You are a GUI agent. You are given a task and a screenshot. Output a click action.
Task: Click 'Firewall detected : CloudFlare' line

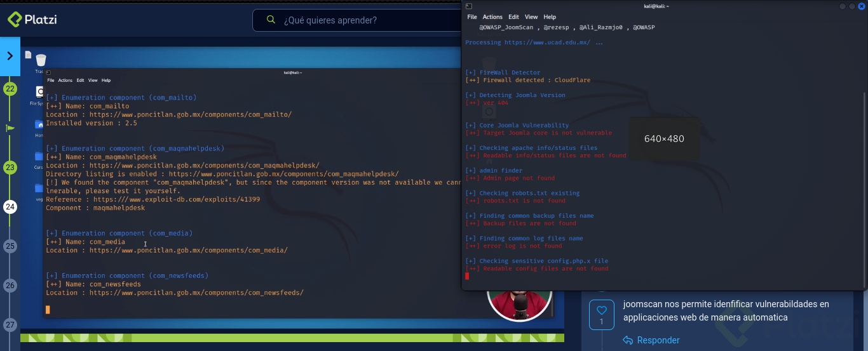[528, 80]
